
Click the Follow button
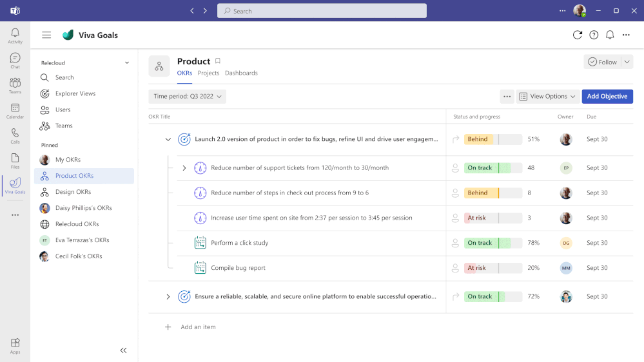point(603,62)
